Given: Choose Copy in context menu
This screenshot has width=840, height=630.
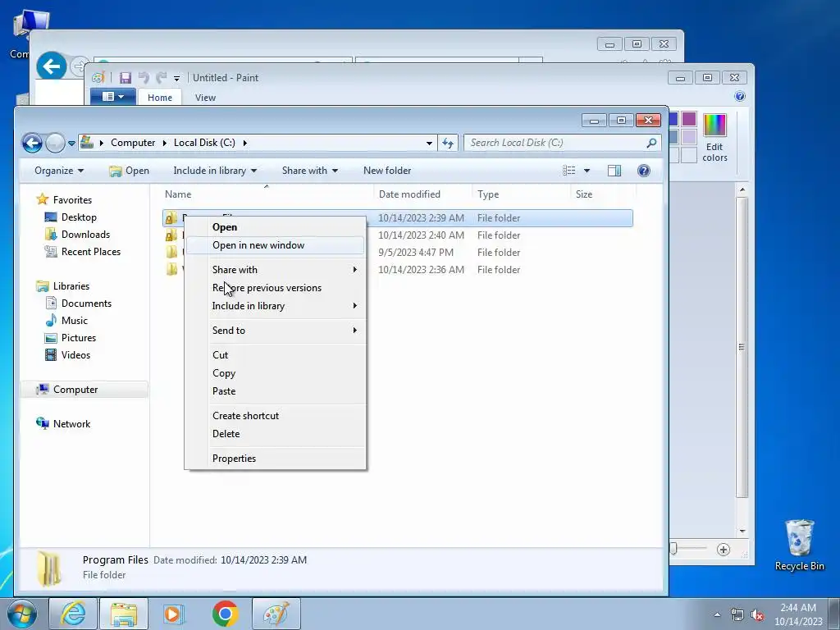Looking at the screenshot, I should [276, 373].
